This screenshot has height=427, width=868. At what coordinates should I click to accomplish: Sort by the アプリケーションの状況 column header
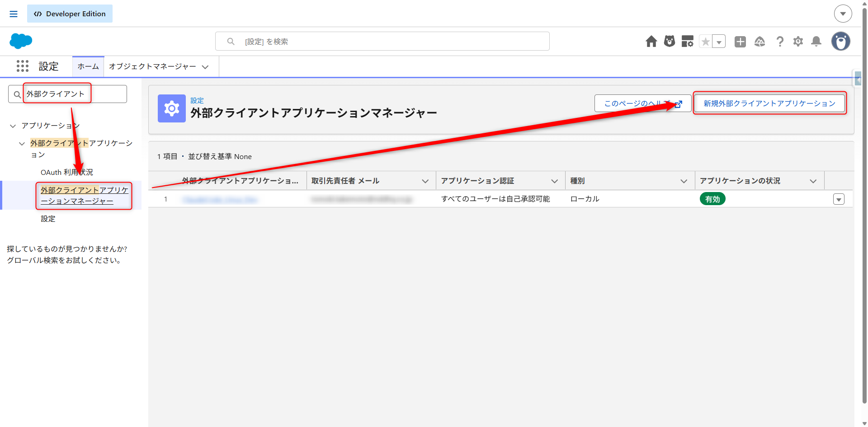(x=740, y=181)
